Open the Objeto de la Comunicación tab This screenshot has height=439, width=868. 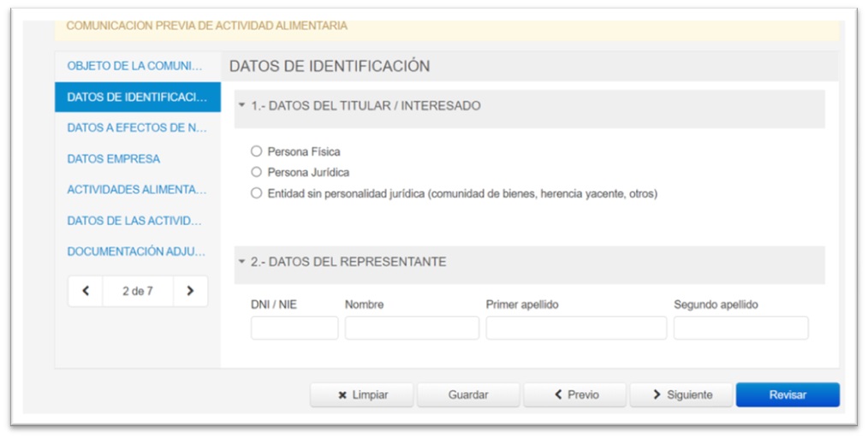coord(135,66)
